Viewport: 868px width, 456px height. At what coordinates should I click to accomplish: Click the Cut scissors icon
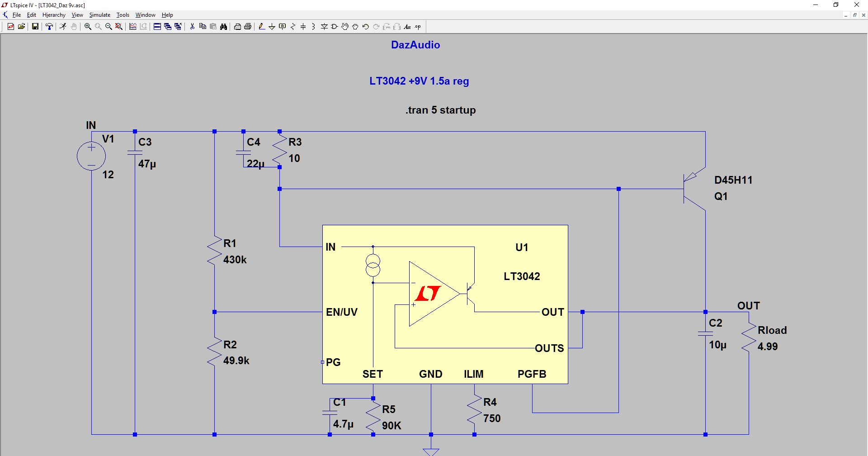coord(192,27)
